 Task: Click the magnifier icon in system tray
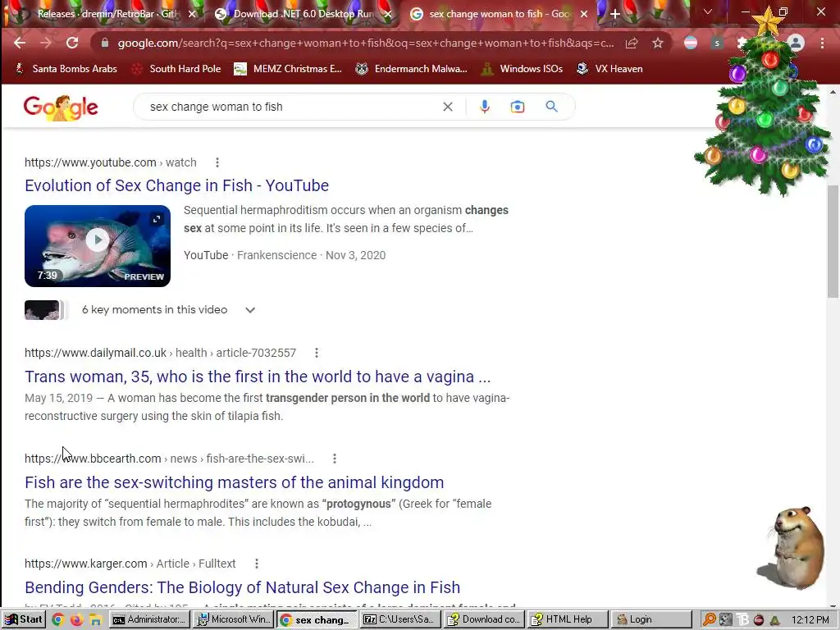[x=710, y=620]
